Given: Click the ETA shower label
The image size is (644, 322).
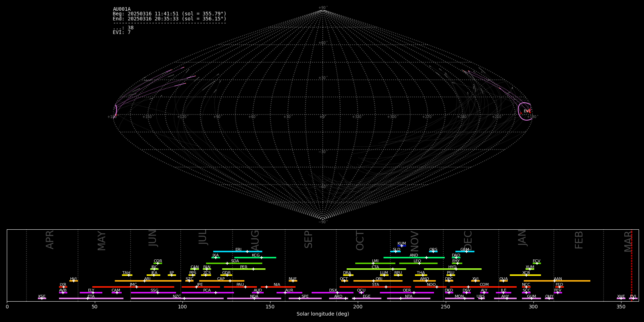Looking at the screenshot, I should [91, 297].
